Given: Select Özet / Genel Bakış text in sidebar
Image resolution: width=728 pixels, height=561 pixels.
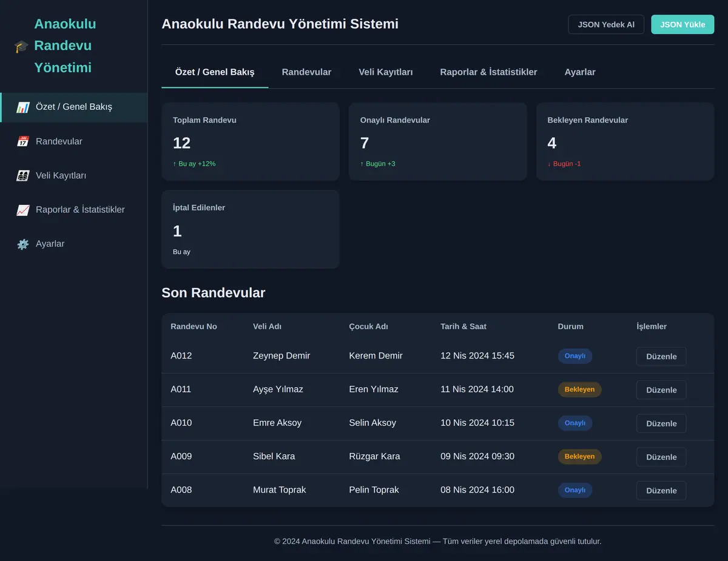Looking at the screenshot, I should (x=74, y=107).
